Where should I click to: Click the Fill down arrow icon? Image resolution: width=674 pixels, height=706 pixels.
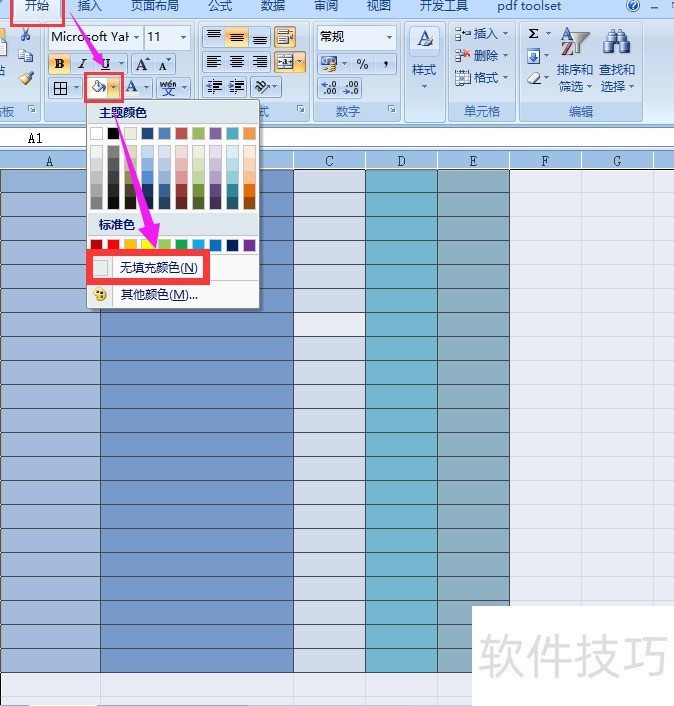(x=534, y=57)
